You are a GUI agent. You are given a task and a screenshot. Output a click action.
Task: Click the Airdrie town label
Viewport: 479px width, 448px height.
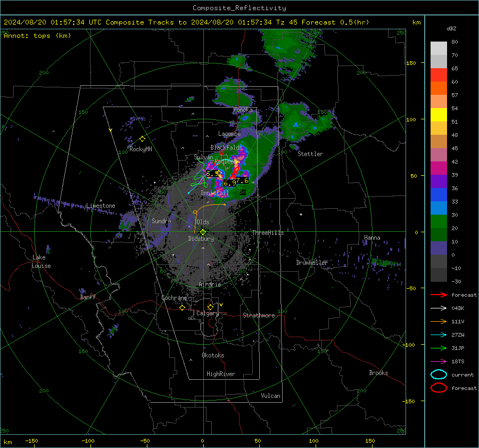click(210, 284)
